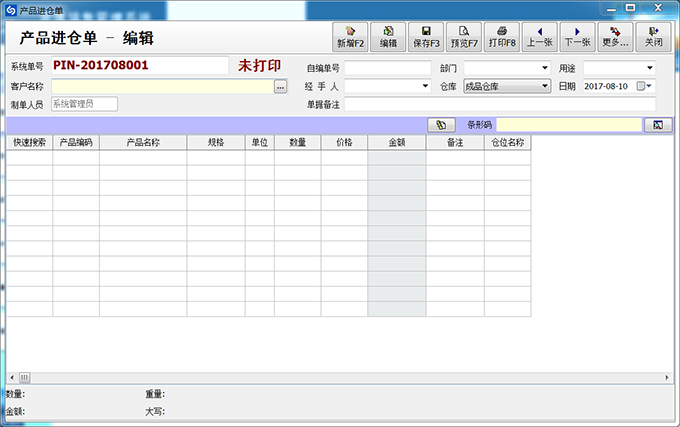Click the 金额 column header

pos(397,143)
